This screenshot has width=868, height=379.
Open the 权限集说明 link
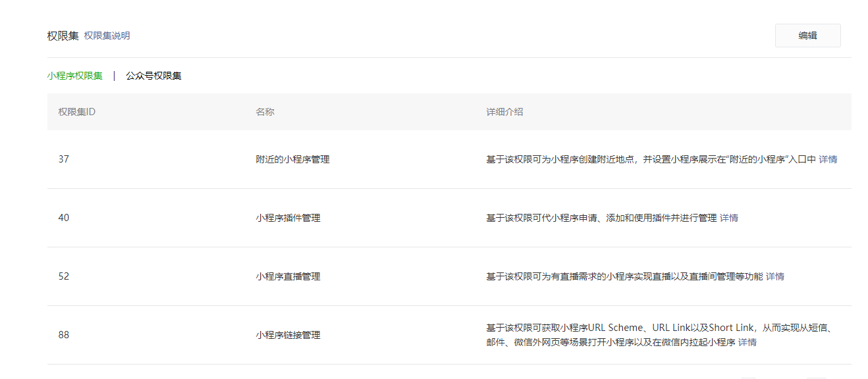[x=107, y=36]
